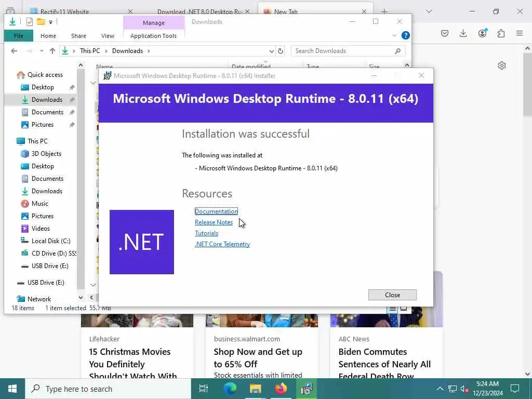Open Firefox downloads panel
Screen dimensions: 532x399
[x=463, y=33]
